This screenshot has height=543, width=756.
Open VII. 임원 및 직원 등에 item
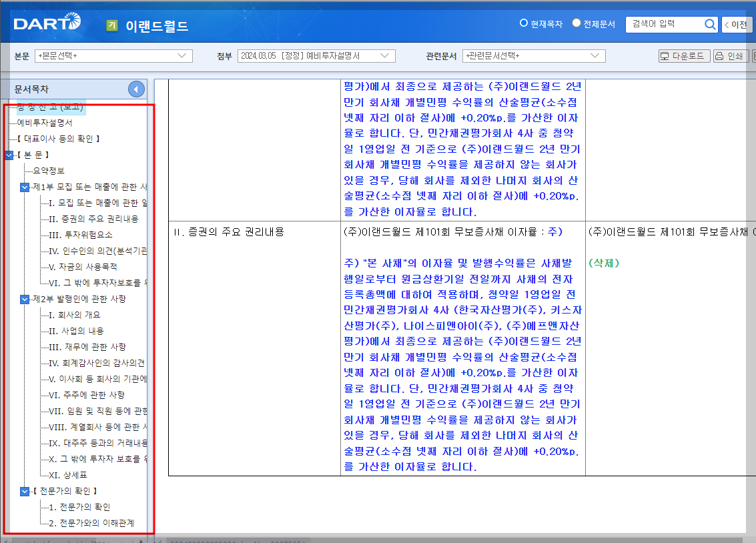tap(98, 411)
